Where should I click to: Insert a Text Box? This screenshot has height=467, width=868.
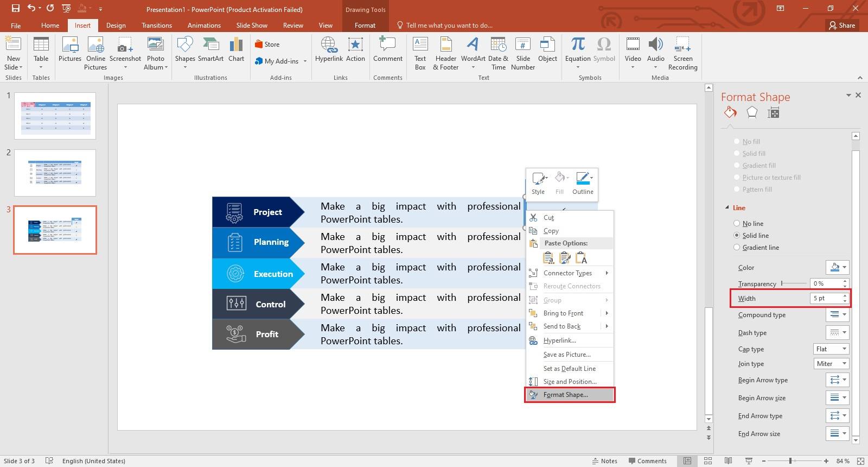pyautogui.click(x=420, y=54)
